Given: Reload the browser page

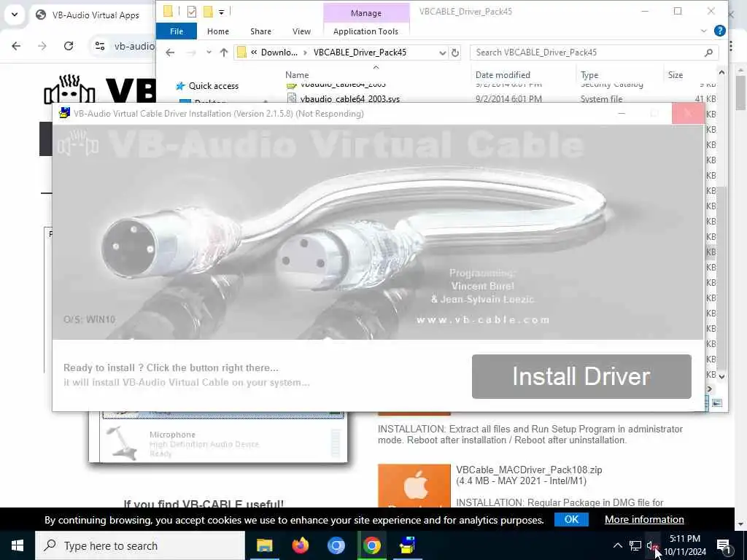Looking at the screenshot, I should coord(69,46).
